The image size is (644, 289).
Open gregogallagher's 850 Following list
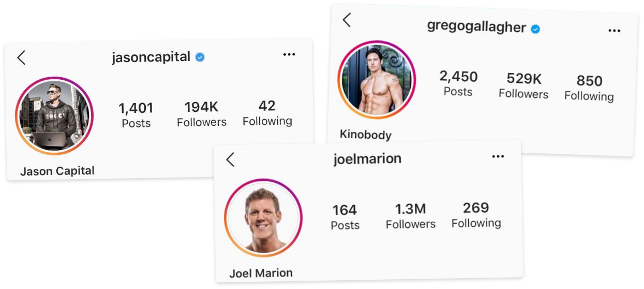click(x=589, y=88)
